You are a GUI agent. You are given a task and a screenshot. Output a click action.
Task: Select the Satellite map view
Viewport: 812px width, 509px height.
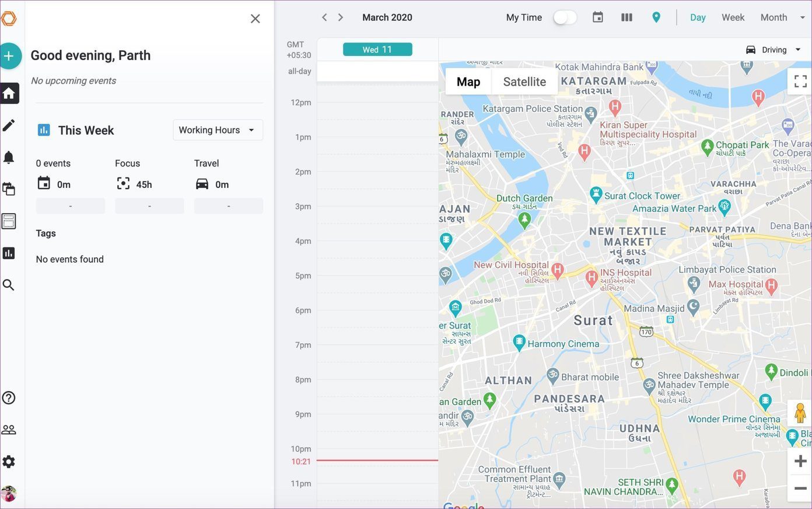click(524, 82)
